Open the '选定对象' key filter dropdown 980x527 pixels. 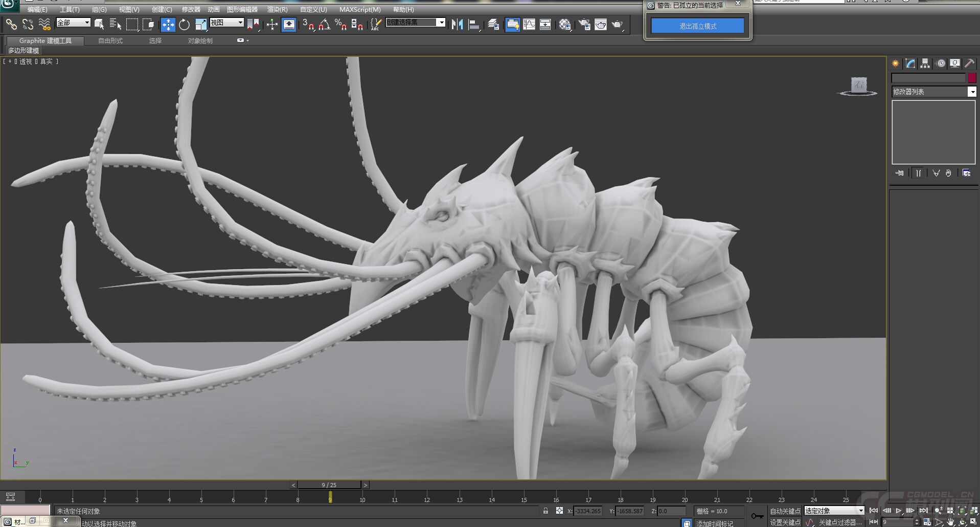(834, 511)
